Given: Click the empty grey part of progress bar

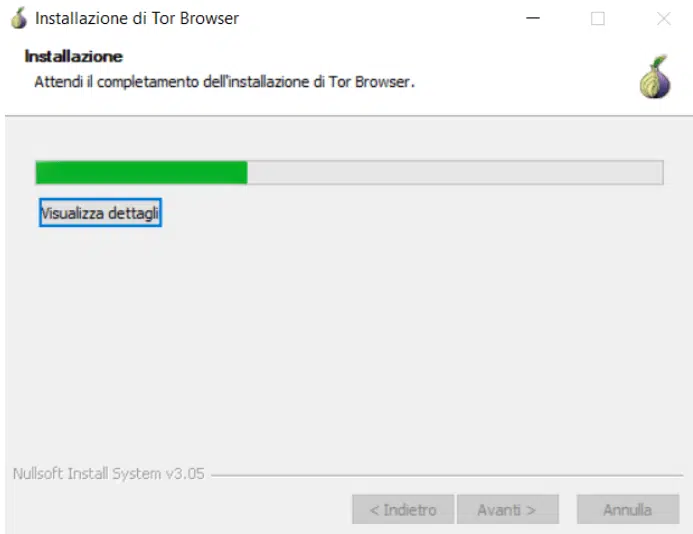Looking at the screenshot, I should [x=455, y=172].
